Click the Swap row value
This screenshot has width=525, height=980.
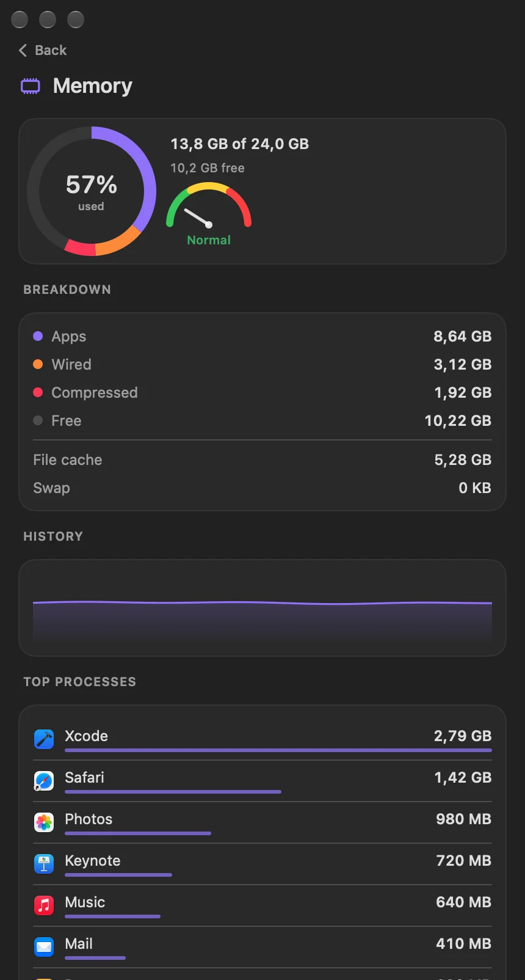tap(475, 488)
